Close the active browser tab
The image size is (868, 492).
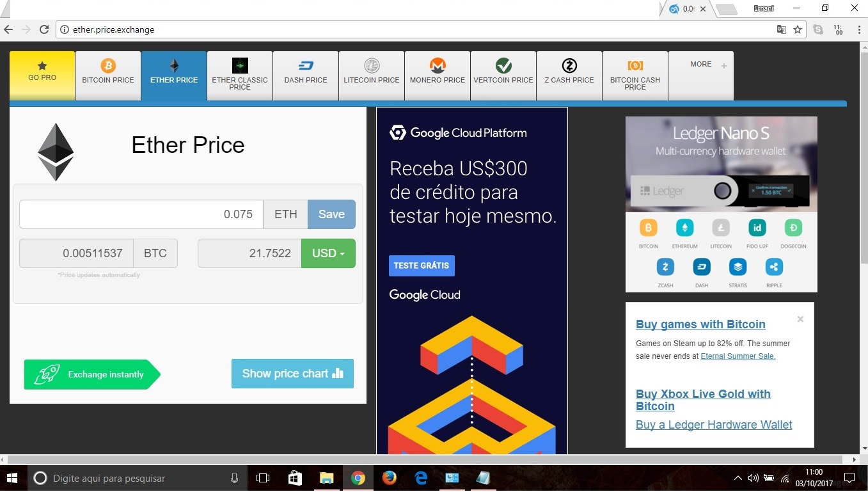pyautogui.click(x=703, y=9)
